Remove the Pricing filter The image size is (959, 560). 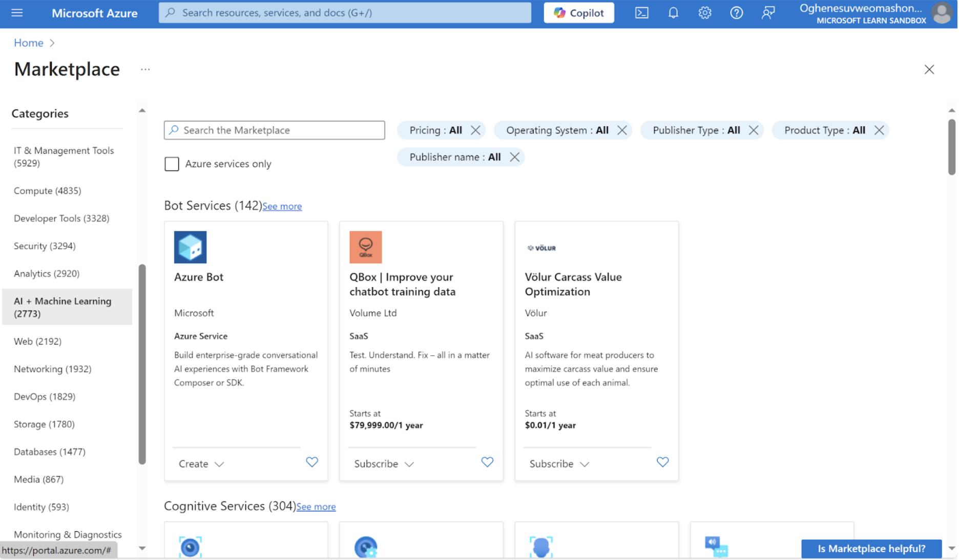click(x=476, y=130)
